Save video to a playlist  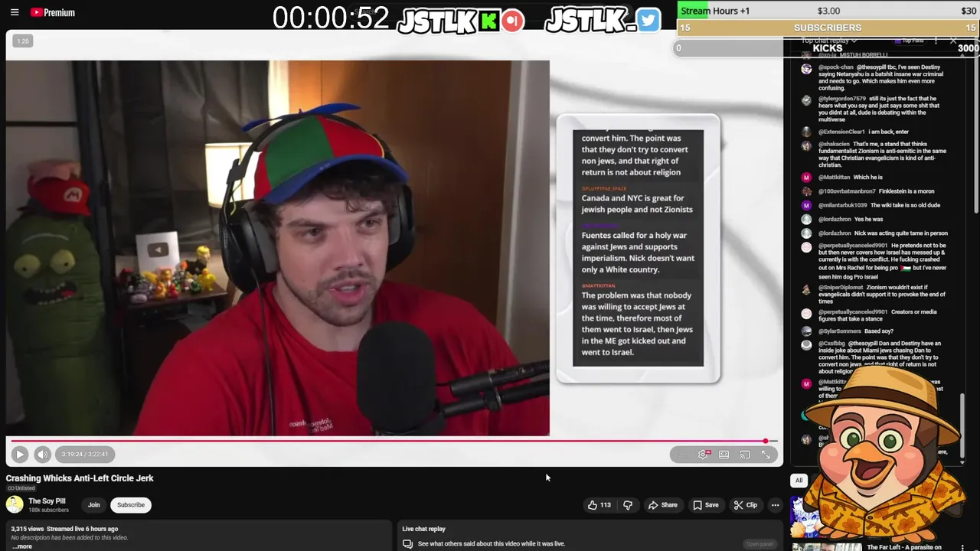(x=705, y=505)
